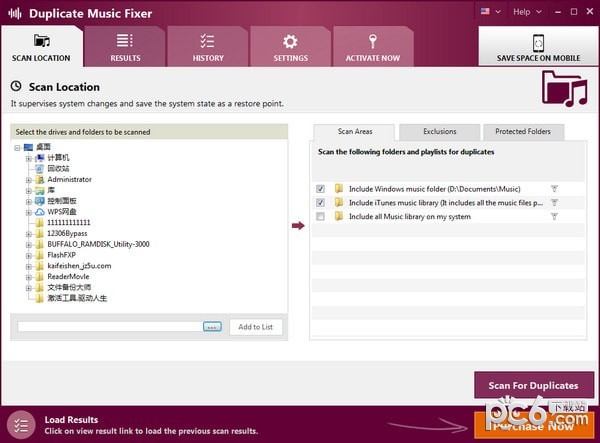Viewport: 600px width, 443px height.
Task: Click the Purchase Now button
Action: click(x=534, y=425)
